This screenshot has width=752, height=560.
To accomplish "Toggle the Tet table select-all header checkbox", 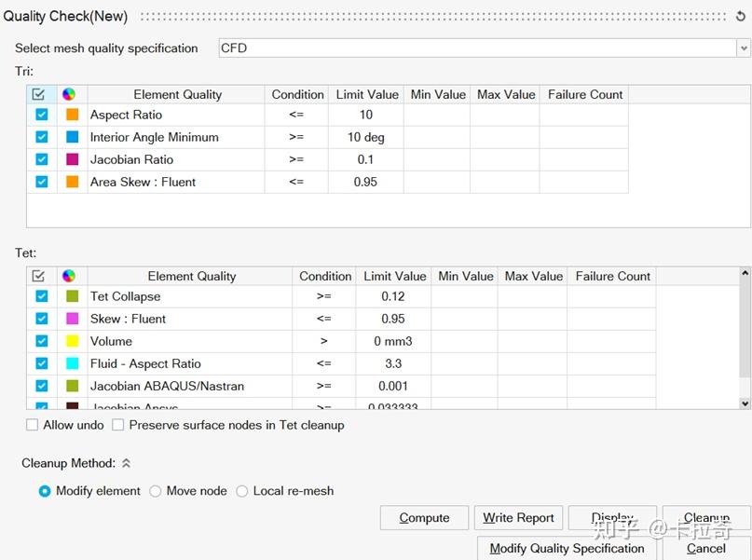I will [x=38, y=276].
